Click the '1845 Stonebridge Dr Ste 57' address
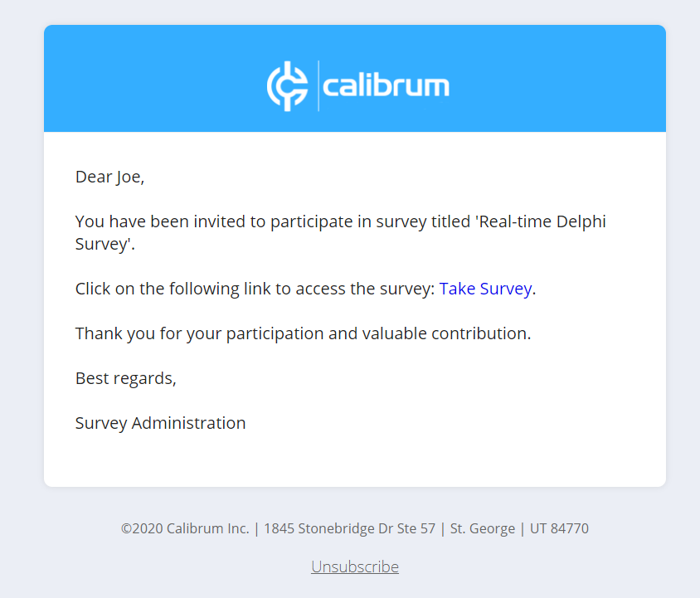This screenshot has width=700, height=598. pos(349,528)
